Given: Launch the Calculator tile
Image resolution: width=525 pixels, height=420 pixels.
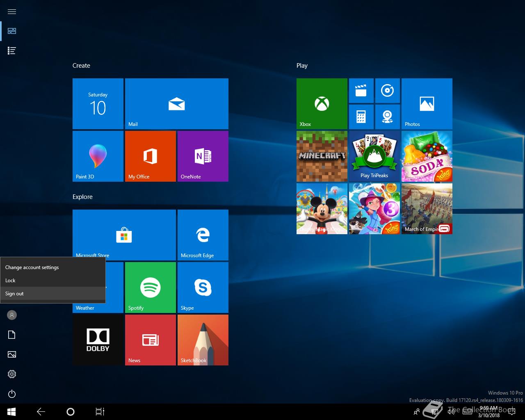Looking at the screenshot, I should pyautogui.click(x=361, y=117).
